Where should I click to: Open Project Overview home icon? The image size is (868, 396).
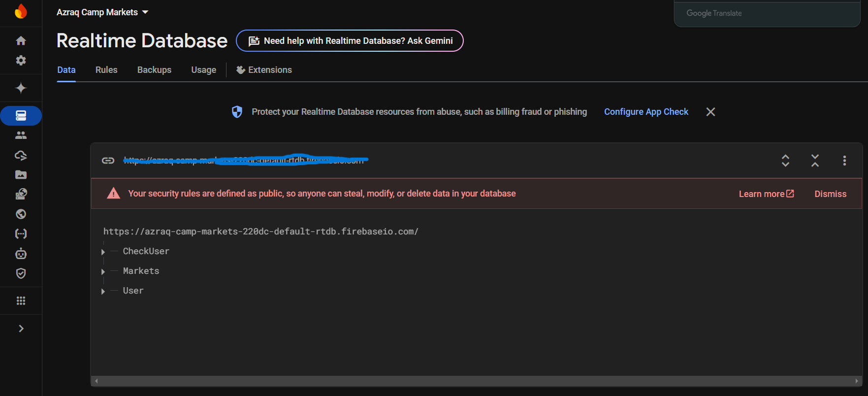(21, 40)
